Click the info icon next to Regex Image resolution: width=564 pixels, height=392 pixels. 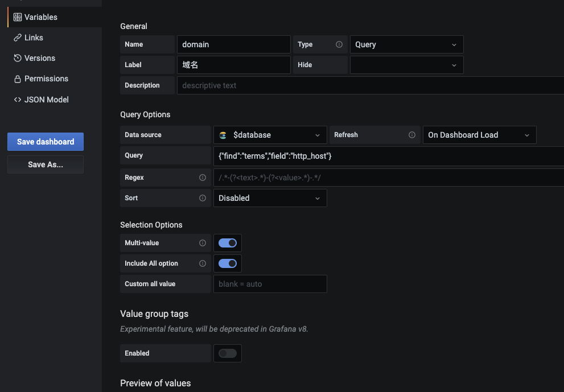(203, 177)
